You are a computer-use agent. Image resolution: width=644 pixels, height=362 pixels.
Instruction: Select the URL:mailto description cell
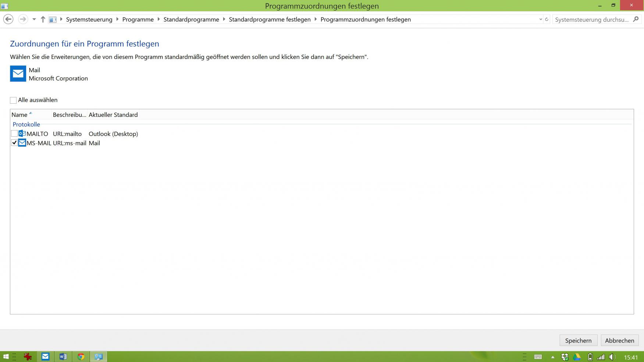[67, 134]
